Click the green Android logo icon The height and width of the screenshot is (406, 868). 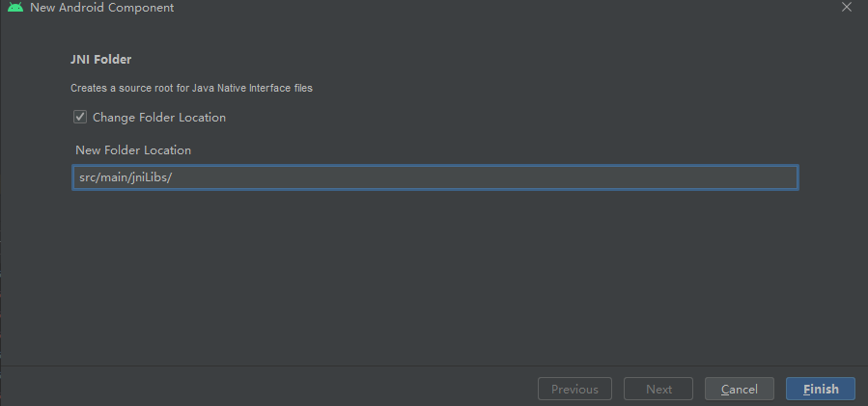click(15, 8)
